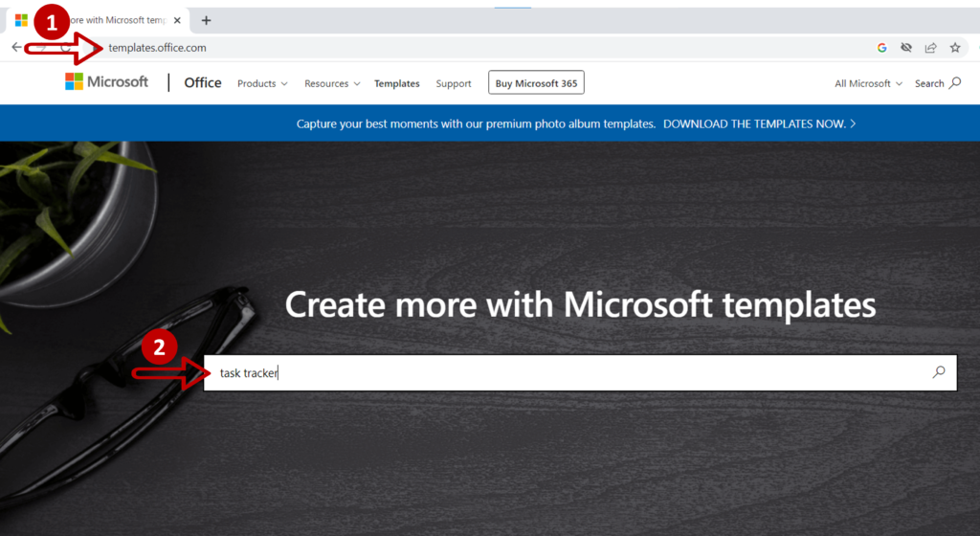
Task: Click the Buy Microsoft 365 button
Action: pos(536,83)
